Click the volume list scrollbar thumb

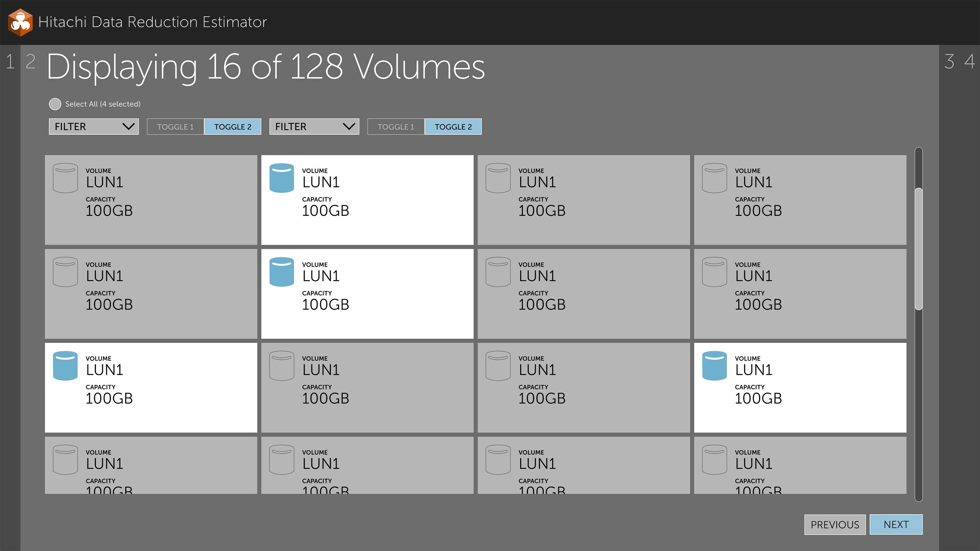[x=919, y=249]
